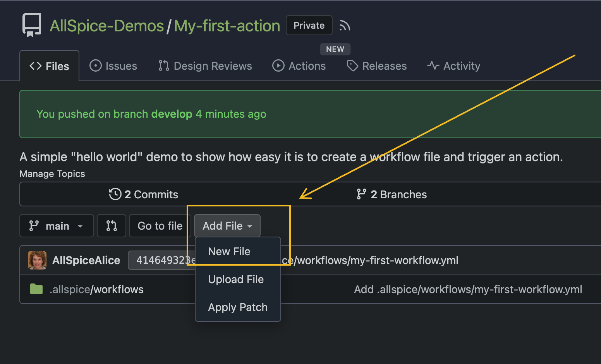Click the compare pull request icon button
This screenshot has width=601, height=364.
click(112, 226)
